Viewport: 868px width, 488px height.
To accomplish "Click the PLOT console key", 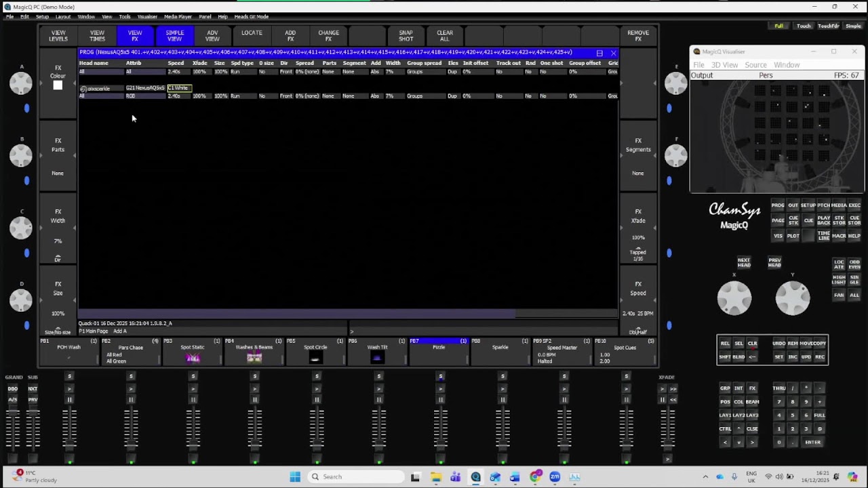I will click(x=793, y=236).
